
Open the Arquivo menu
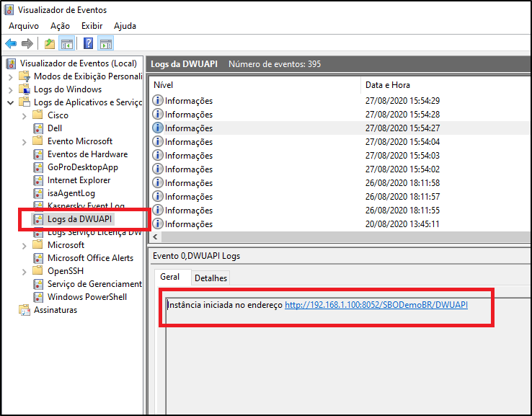click(24, 26)
